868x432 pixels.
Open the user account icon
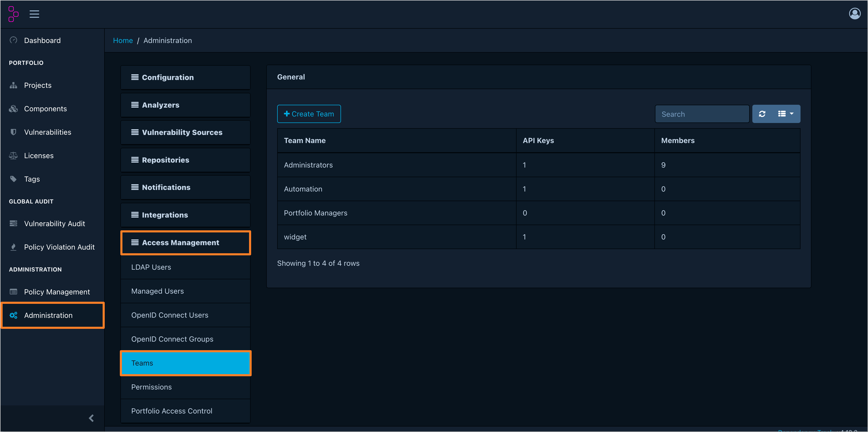[855, 14]
